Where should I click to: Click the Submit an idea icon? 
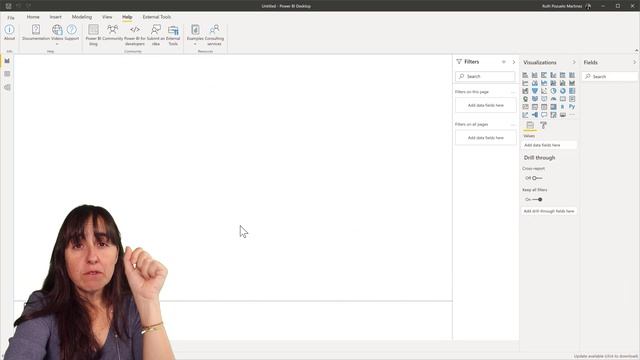[x=156, y=35]
